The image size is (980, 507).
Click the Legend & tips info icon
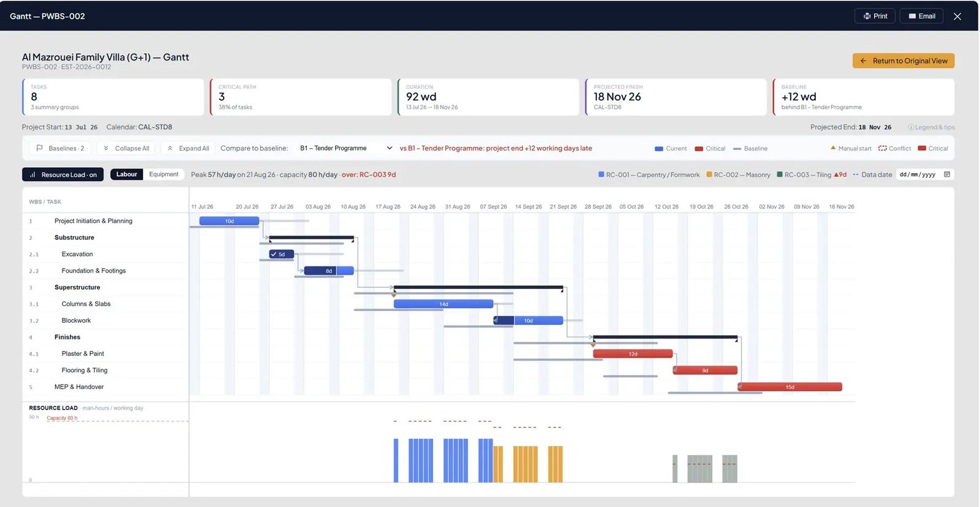tap(911, 127)
